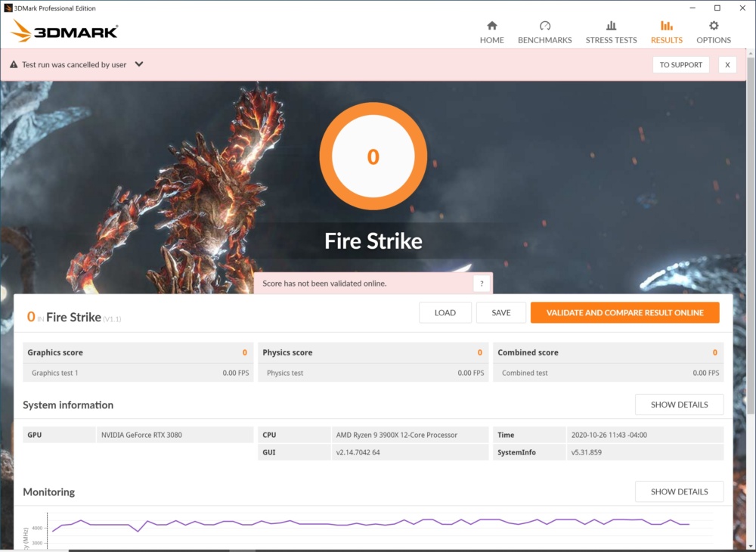The width and height of the screenshot is (756, 552).
Task: Click the SystemInfo version 'v5.31.859'
Action: click(587, 452)
